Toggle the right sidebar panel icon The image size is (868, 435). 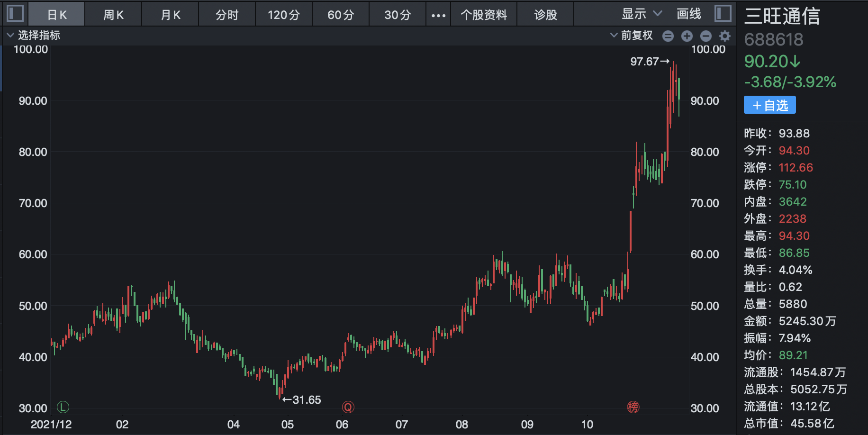[723, 13]
